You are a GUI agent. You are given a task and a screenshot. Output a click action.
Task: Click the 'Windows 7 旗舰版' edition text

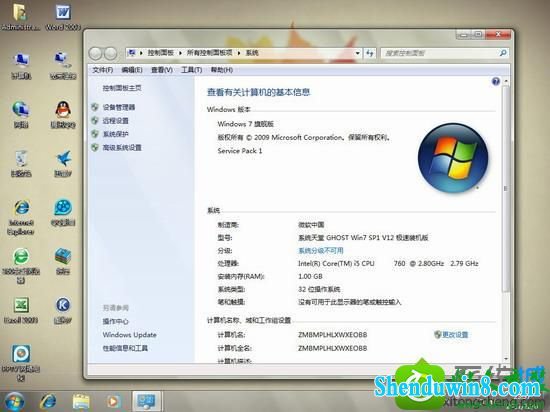(246, 124)
